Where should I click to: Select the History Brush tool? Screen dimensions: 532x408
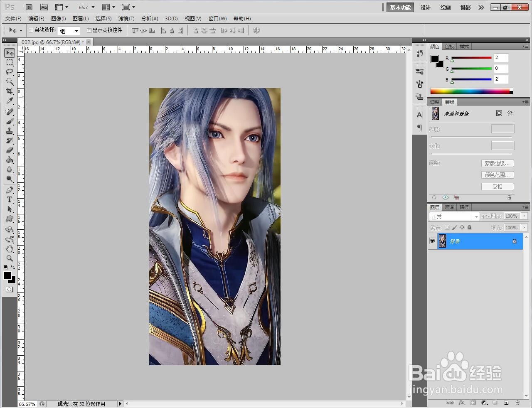pos(10,140)
